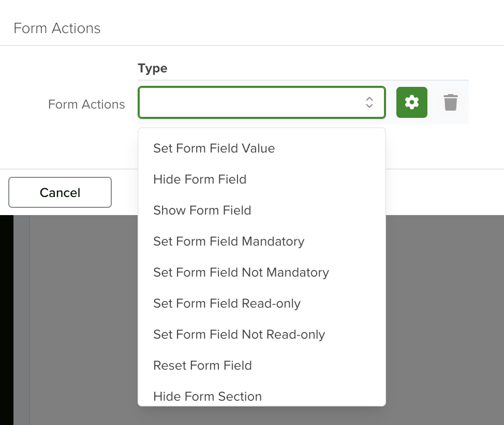Click the Form Actions row label

(86, 104)
